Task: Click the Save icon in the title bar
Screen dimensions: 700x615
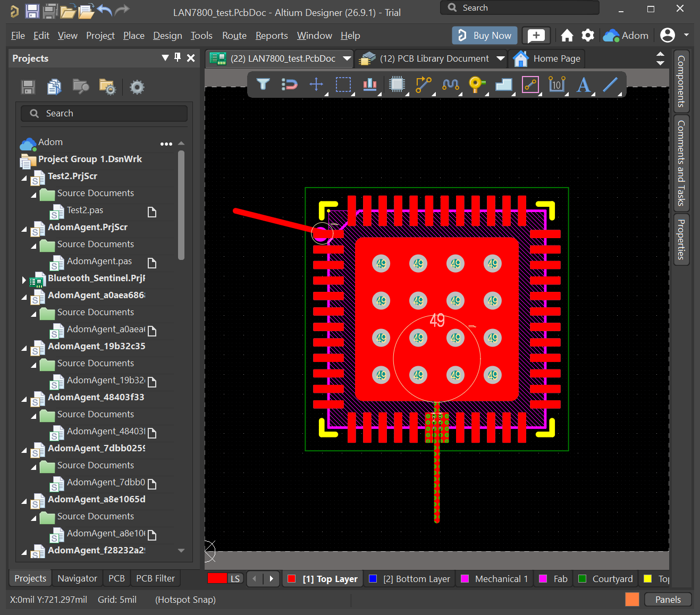Action: pos(32,11)
